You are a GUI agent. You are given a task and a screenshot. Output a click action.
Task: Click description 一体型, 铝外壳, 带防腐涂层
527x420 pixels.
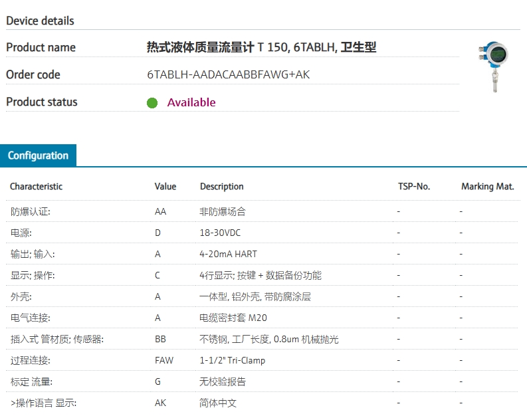coord(255,296)
